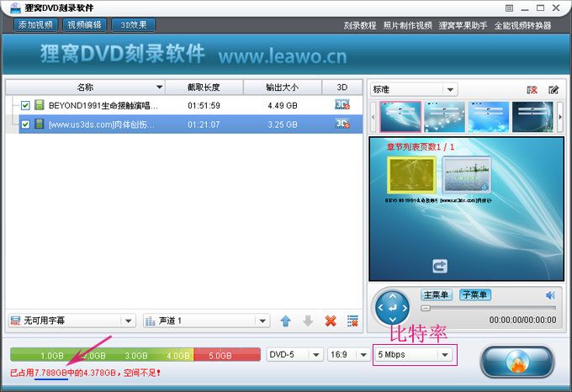Click the 3D icon for BEYOND1991 row
The height and width of the screenshot is (392, 572).
(342, 104)
